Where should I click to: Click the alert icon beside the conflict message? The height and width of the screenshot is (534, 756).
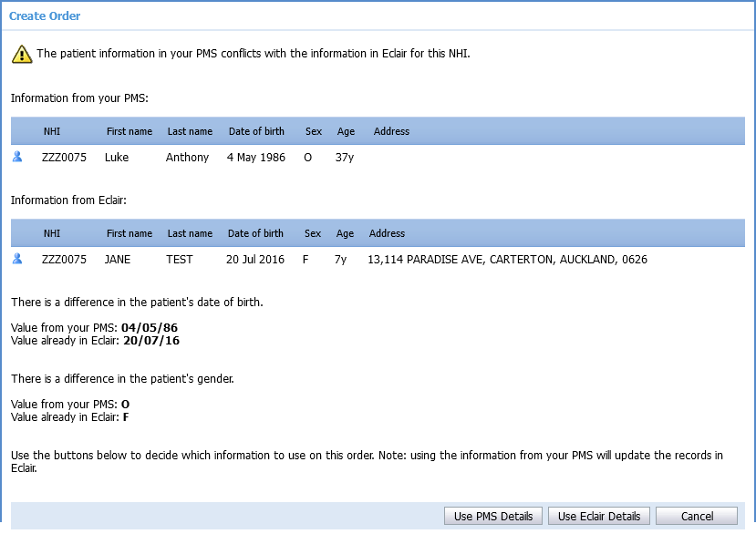pos(20,54)
